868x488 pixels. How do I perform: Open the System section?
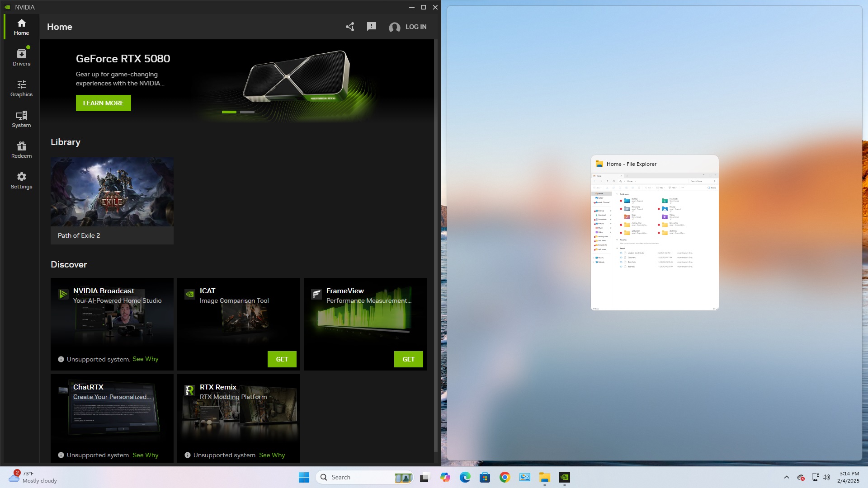click(21, 119)
